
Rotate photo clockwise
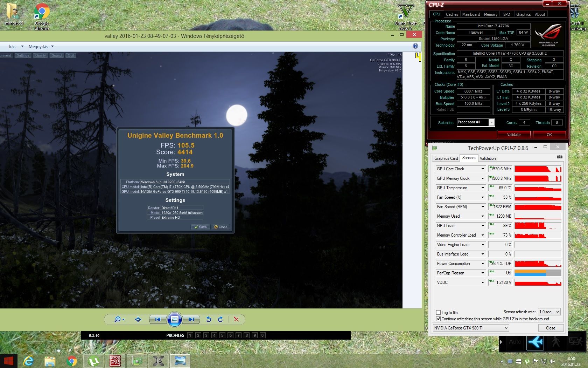point(220,319)
